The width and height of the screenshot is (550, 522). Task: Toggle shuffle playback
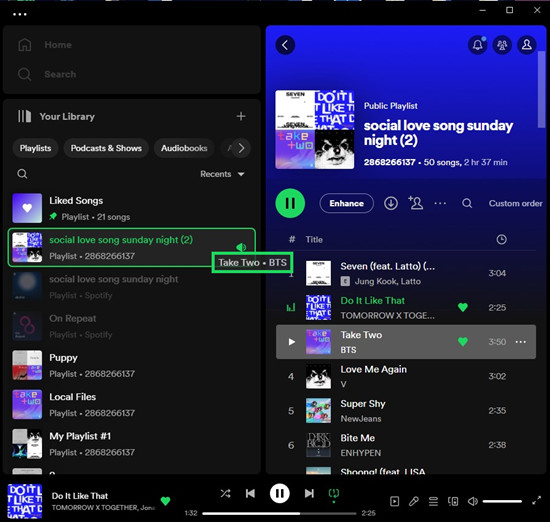click(x=225, y=494)
